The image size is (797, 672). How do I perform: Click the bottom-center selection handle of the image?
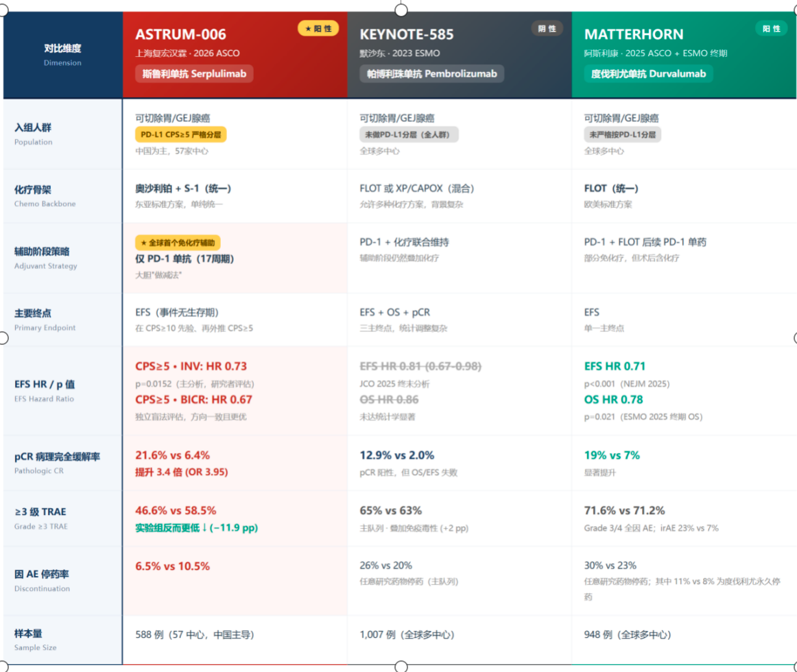401,667
